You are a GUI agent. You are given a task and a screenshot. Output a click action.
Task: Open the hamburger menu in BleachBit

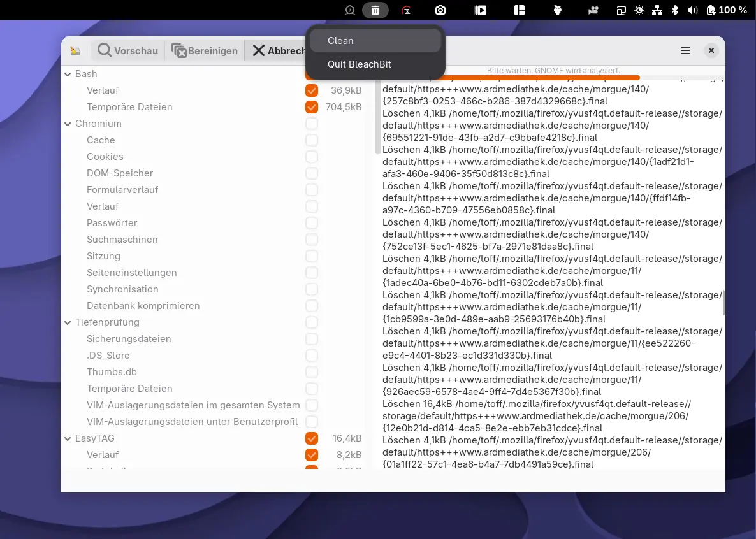coord(685,50)
